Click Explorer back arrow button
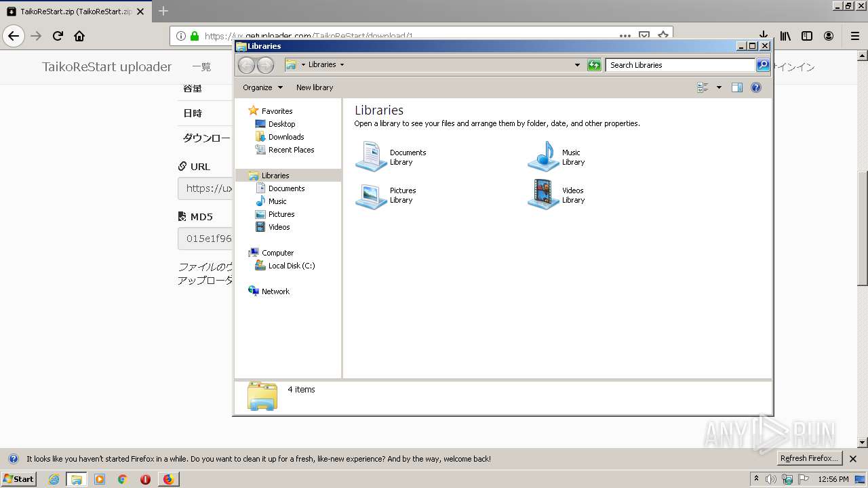 click(x=246, y=65)
